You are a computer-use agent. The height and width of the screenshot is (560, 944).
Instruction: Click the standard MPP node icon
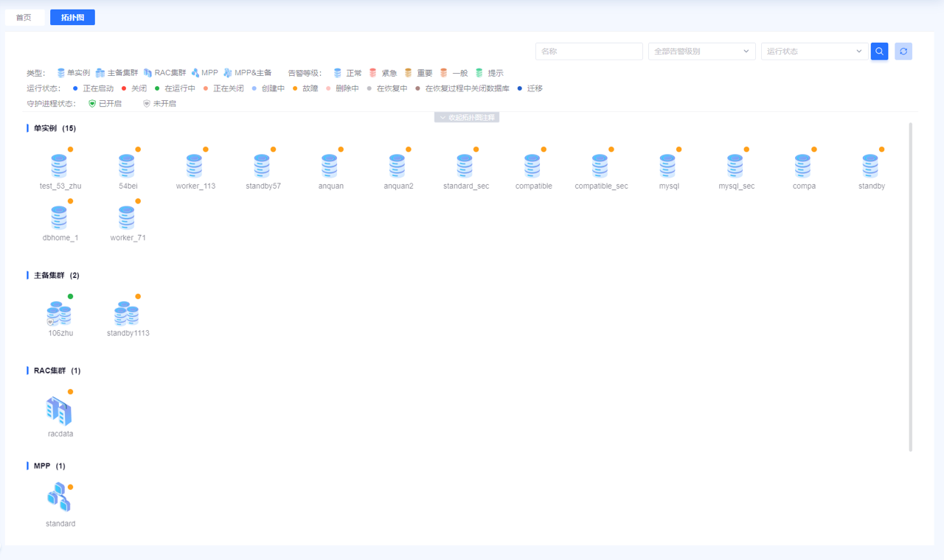tap(59, 498)
